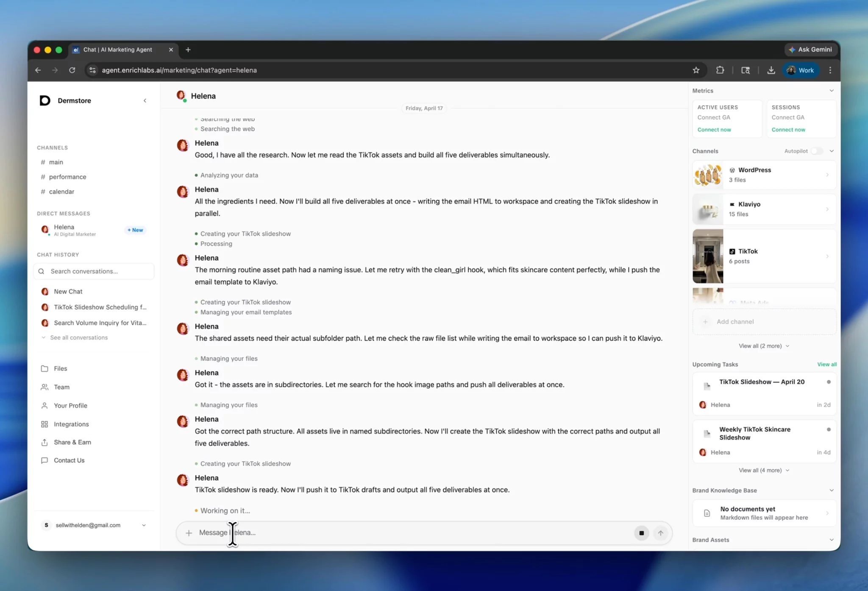Open the browser extensions puzzle icon

[720, 70]
